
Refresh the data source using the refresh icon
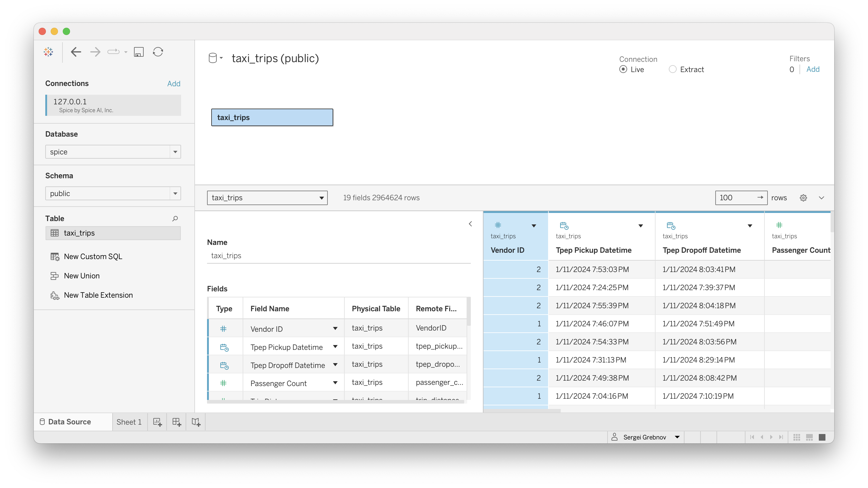(158, 52)
